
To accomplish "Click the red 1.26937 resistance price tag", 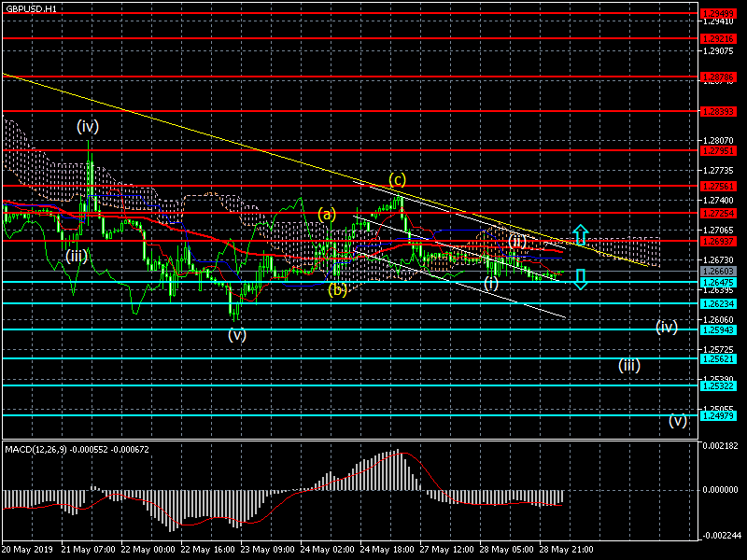I will pos(719,241).
